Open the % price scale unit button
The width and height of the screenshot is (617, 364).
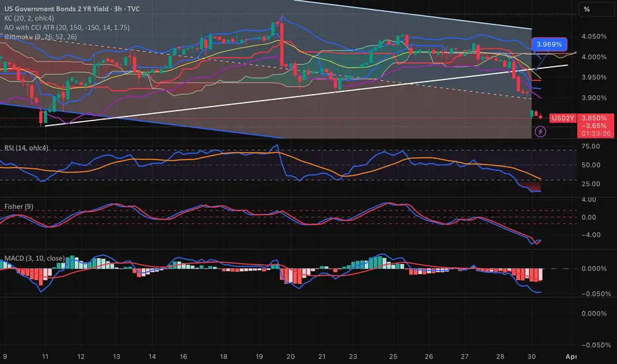pyautogui.click(x=596, y=9)
